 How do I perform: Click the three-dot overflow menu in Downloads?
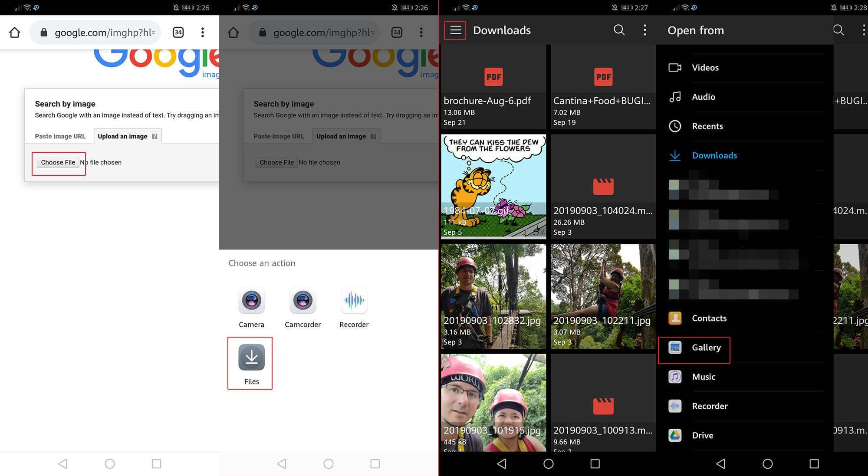(x=644, y=30)
